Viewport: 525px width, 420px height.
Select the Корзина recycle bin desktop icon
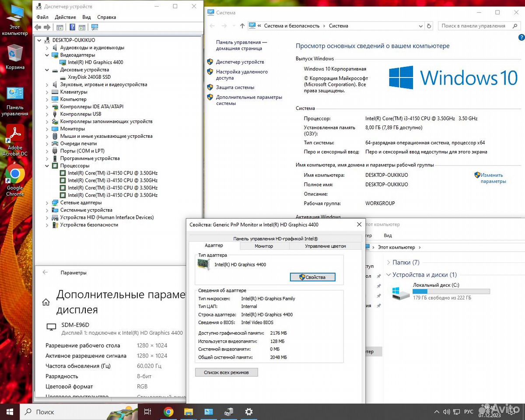(x=15, y=57)
